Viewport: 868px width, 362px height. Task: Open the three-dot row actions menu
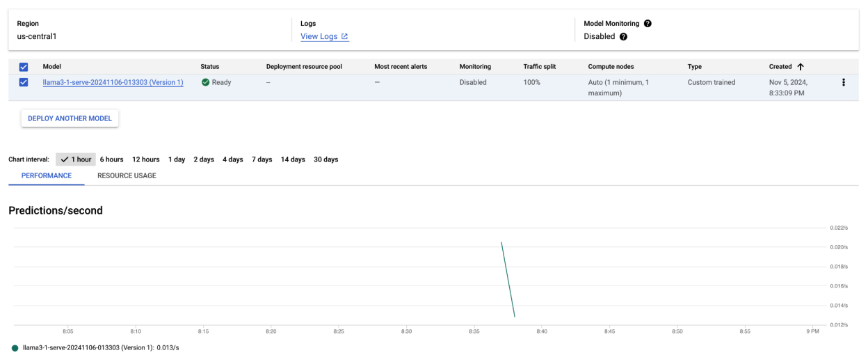coord(844,83)
